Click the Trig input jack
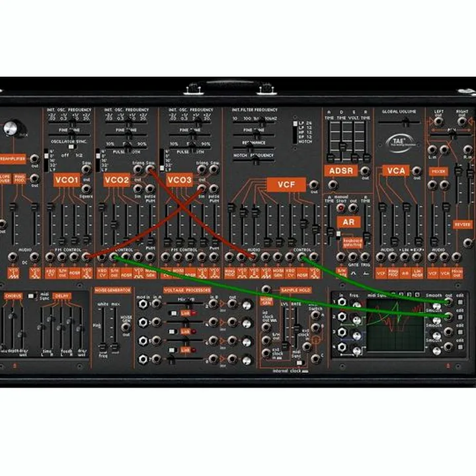 pos(365,257)
